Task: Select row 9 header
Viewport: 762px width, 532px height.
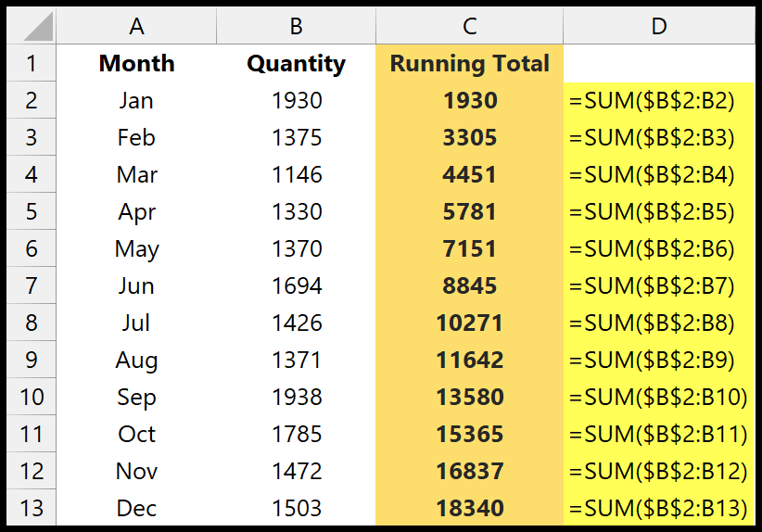Action: click(32, 360)
